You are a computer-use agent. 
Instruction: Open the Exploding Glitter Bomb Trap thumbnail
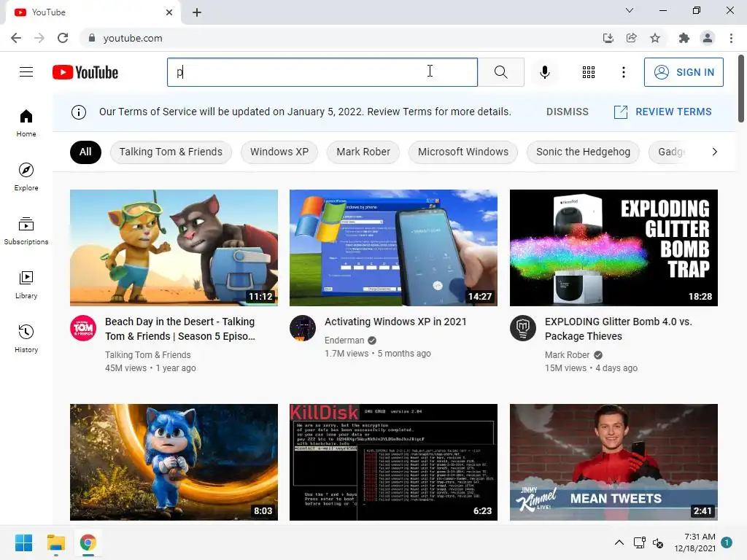614,248
